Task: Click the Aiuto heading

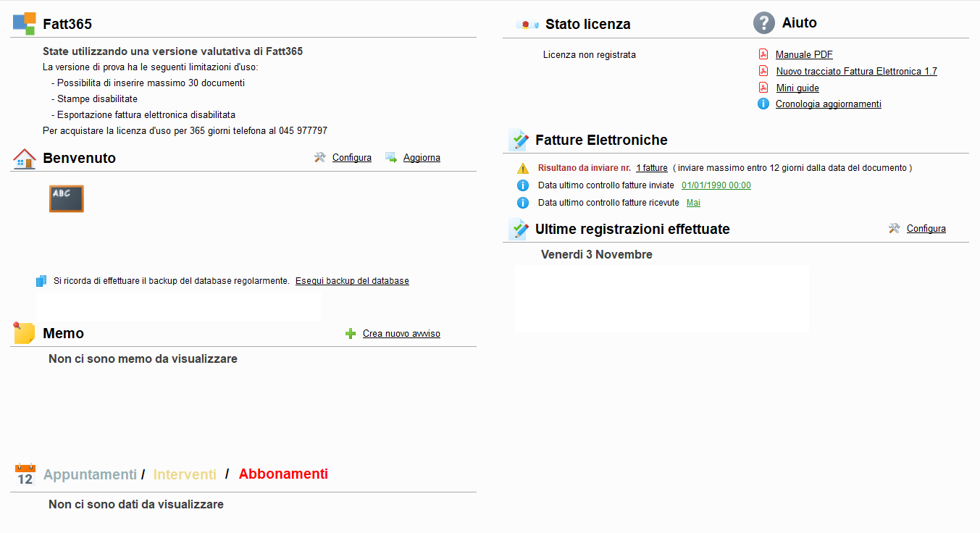Action: [x=800, y=22]
